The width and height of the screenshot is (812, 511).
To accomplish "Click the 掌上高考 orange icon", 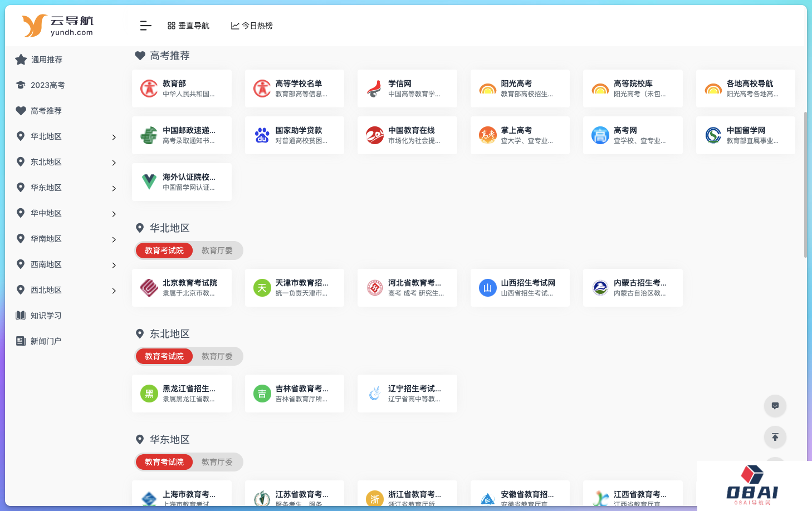I will point(487,135).
